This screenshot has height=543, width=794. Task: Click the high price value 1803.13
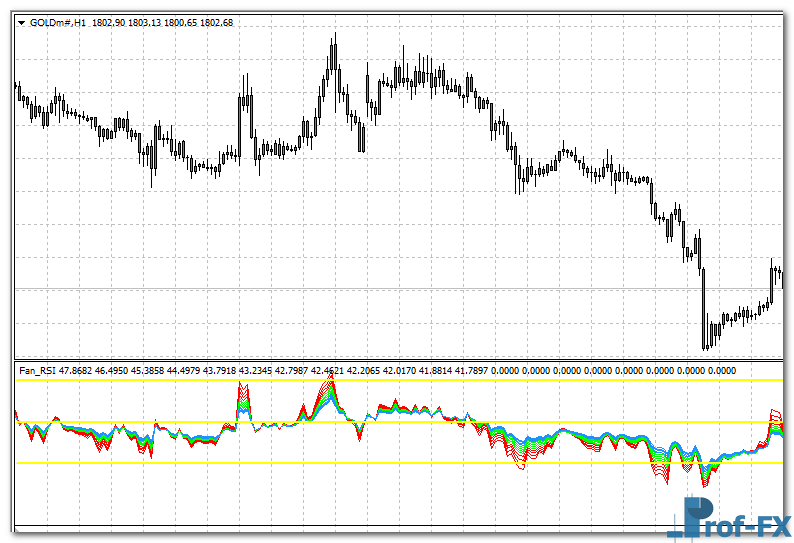(x=144, y=22)
